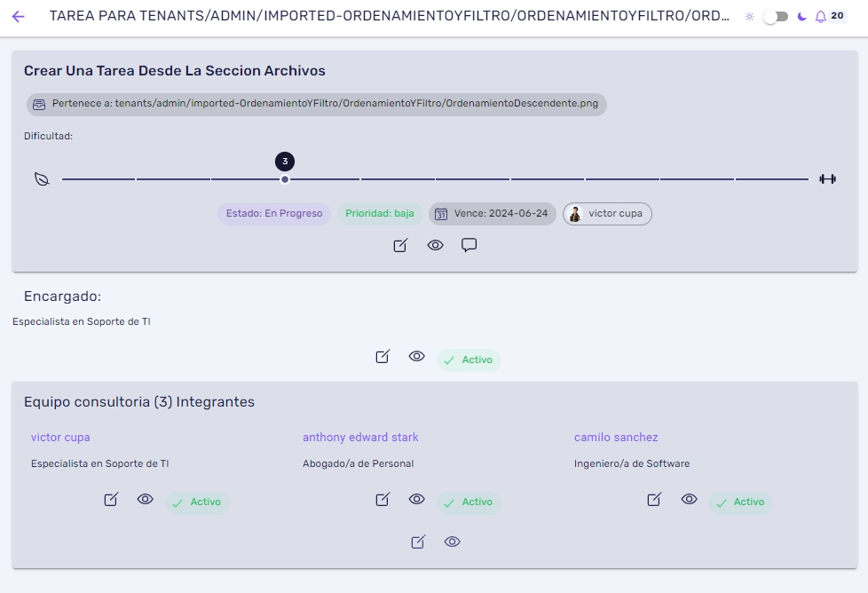Set the difficulty slider handle at 3
Image resolution: width=868 pixels, height=593 pixels.
285,179
